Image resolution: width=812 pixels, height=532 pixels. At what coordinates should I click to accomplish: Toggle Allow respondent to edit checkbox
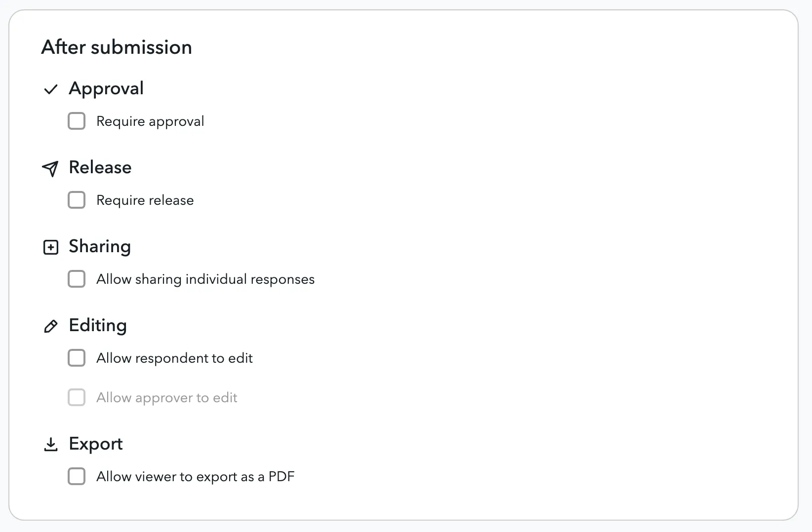pos(77,358)
